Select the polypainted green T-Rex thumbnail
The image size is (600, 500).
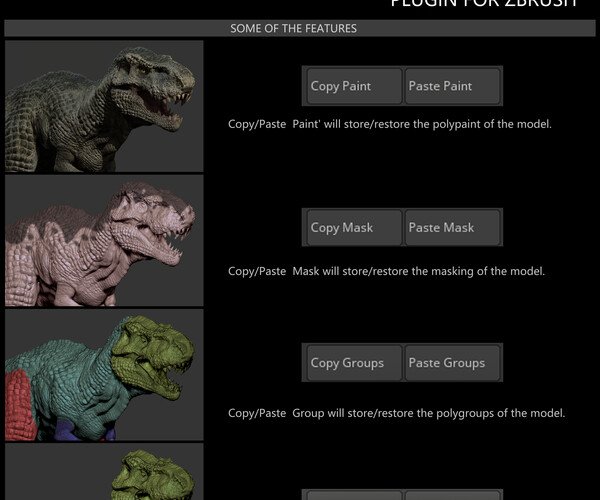pyautogui.click(x=104, y=106)
